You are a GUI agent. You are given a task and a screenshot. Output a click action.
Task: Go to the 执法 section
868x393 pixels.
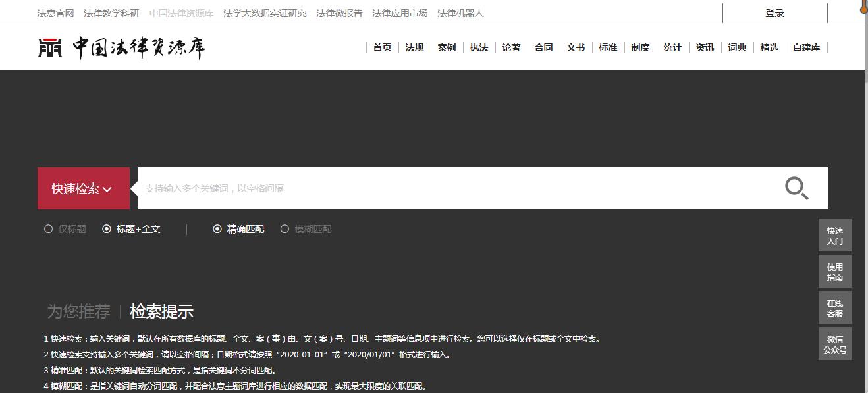[479, 47]
